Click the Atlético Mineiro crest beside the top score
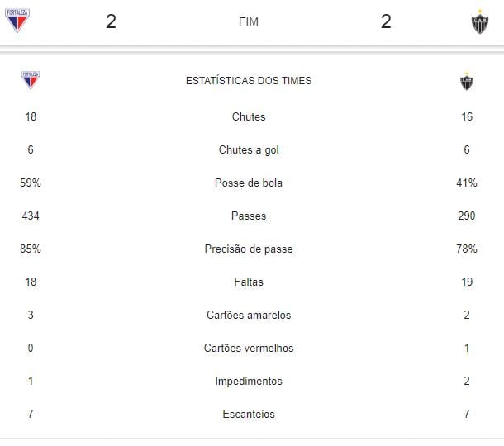The height and width of the screenshot is (446, 504). 478,22
